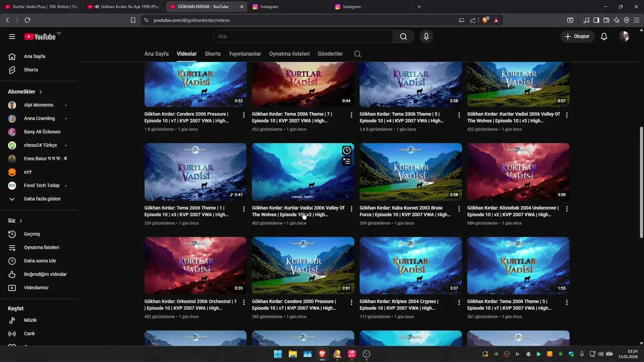Focus the YouTube Ara search field
644x362 pixels.
click(x=303, y=36)
